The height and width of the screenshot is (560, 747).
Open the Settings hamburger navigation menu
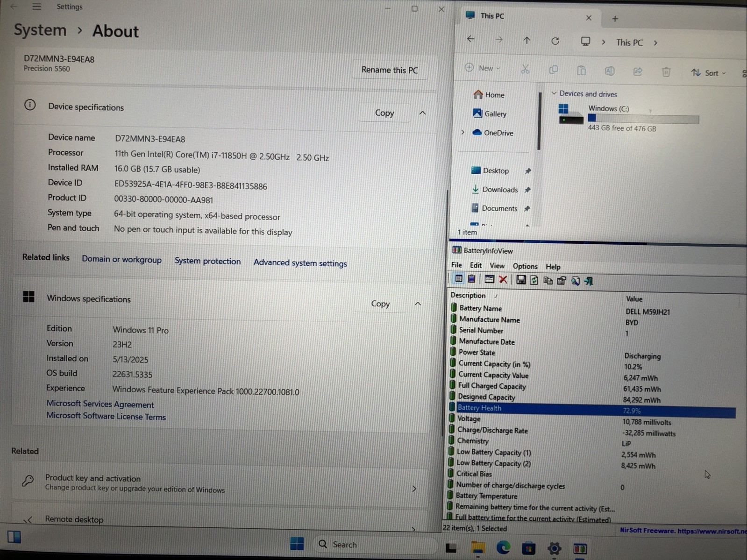(x=37, y=7)
